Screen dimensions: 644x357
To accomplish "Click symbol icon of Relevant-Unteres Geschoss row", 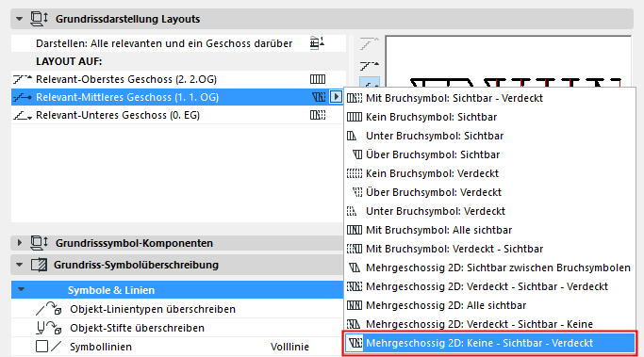I will 318,115.
